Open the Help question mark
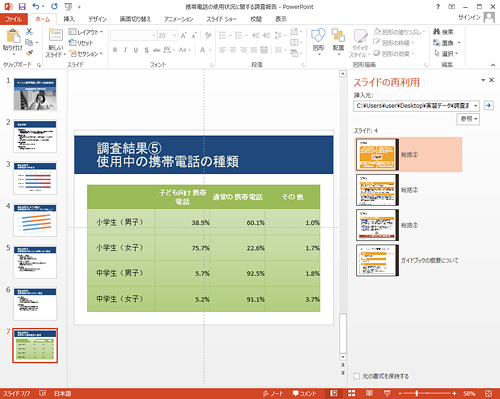The image size is (500, 399). tap(438, 7)
